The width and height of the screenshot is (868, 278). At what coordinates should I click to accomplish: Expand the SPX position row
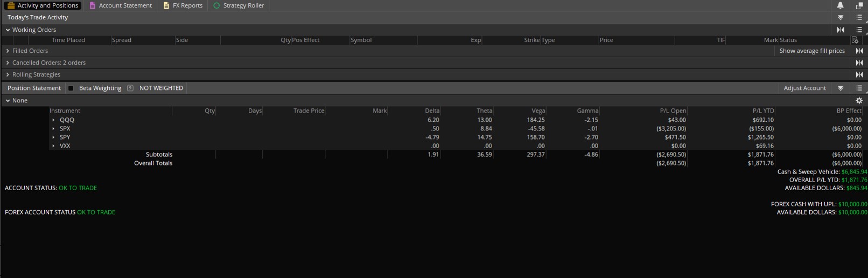(53, 129)
